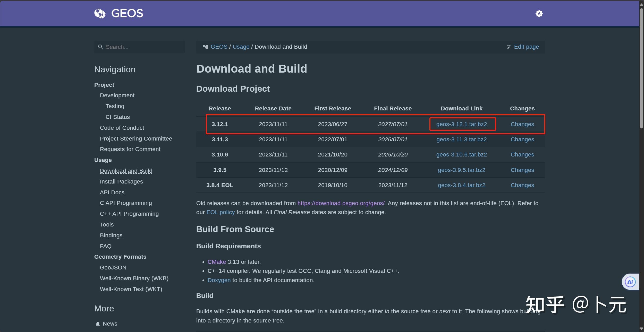Click the News bell icon
This screenshot has width=644, height=332.
[98, 324]
